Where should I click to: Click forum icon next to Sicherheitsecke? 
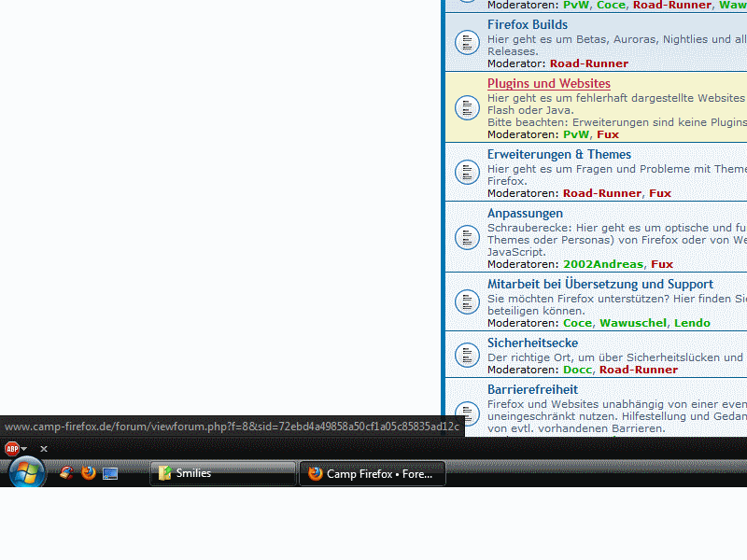click(x=467, y=355)
